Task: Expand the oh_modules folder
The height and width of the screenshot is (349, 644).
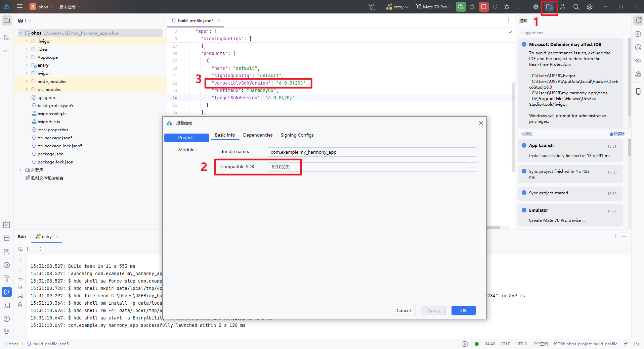Action: pos(27,89)
